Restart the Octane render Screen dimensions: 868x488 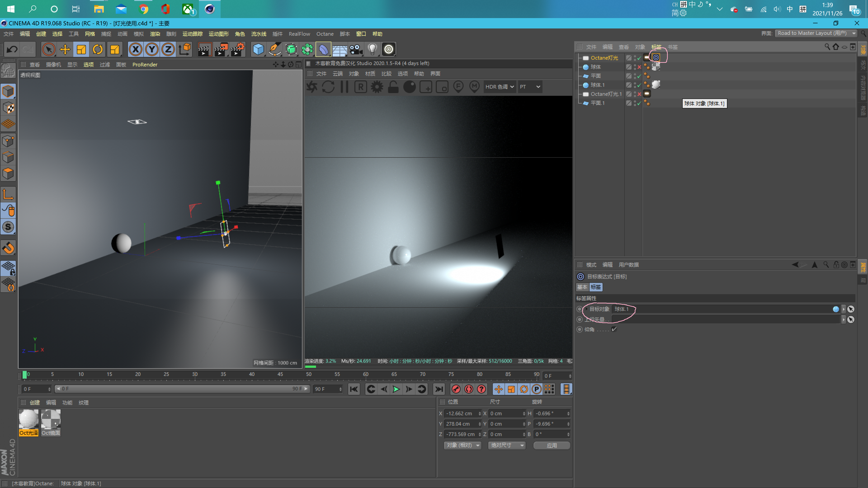click(x=328, y=87)
